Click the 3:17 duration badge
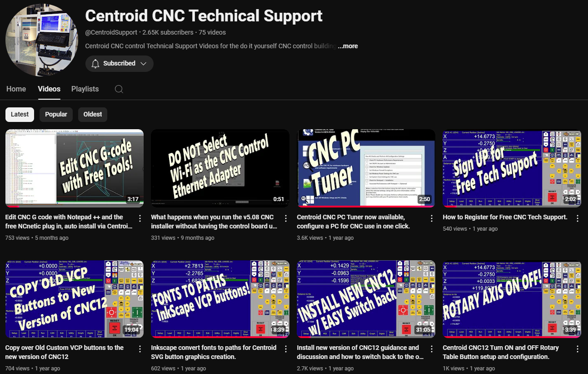The width and height of the screenshot is (588, 374). [133, 199]
